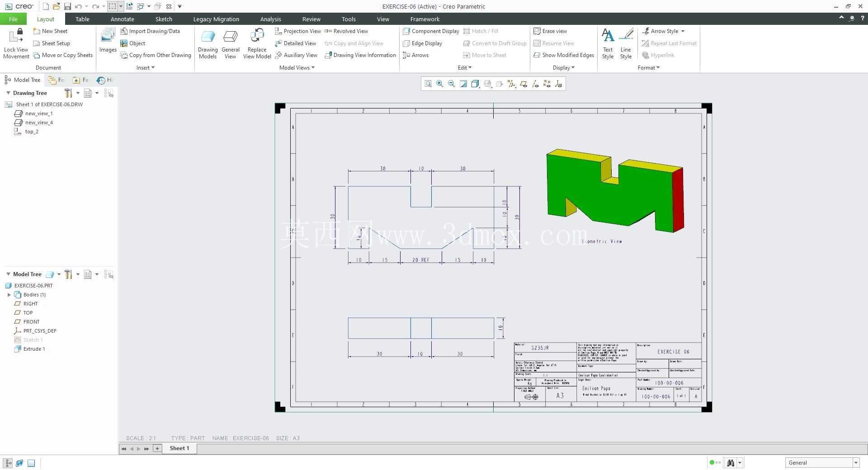868x470 pixels.
Task: Collapse the Model Tree section
Action: 8,274
